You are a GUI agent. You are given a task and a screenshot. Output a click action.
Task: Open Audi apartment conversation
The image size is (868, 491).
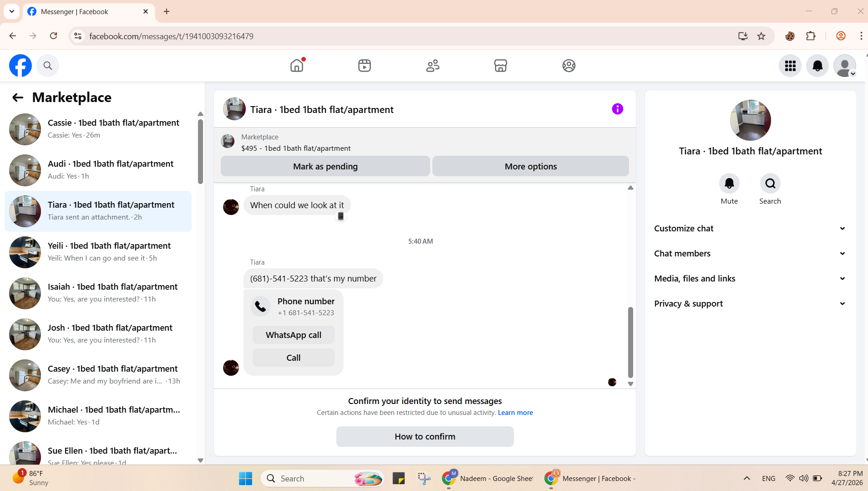coord(98,170)
